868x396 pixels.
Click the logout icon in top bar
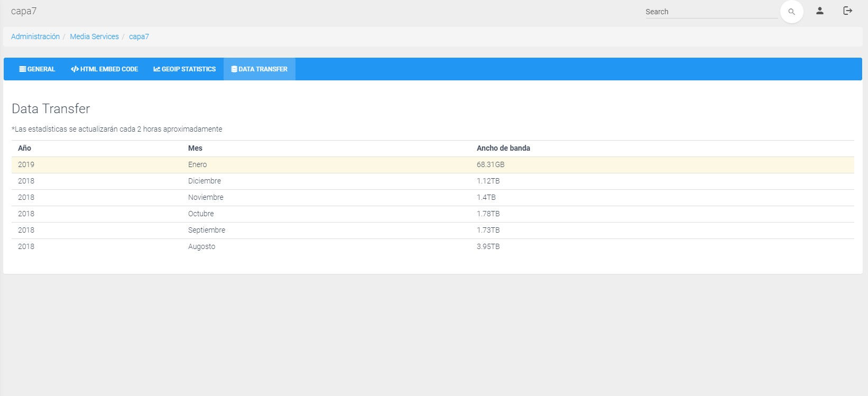[847, 11]
